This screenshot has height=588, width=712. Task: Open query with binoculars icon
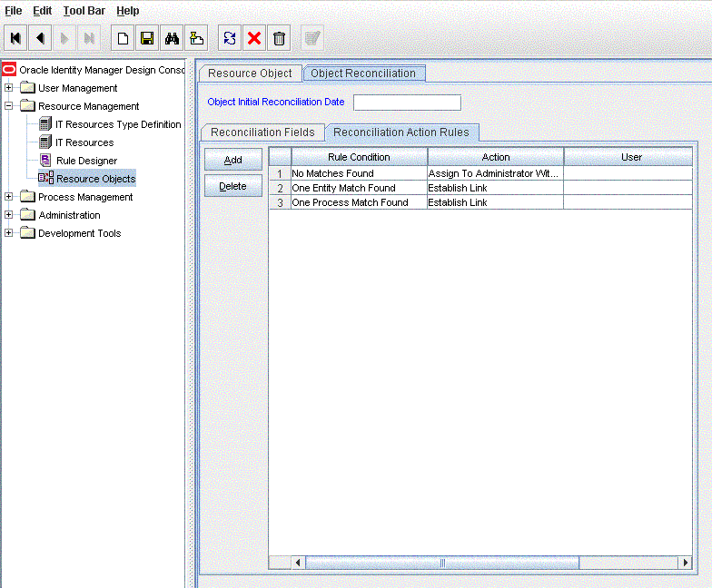[x=172, y=38]
